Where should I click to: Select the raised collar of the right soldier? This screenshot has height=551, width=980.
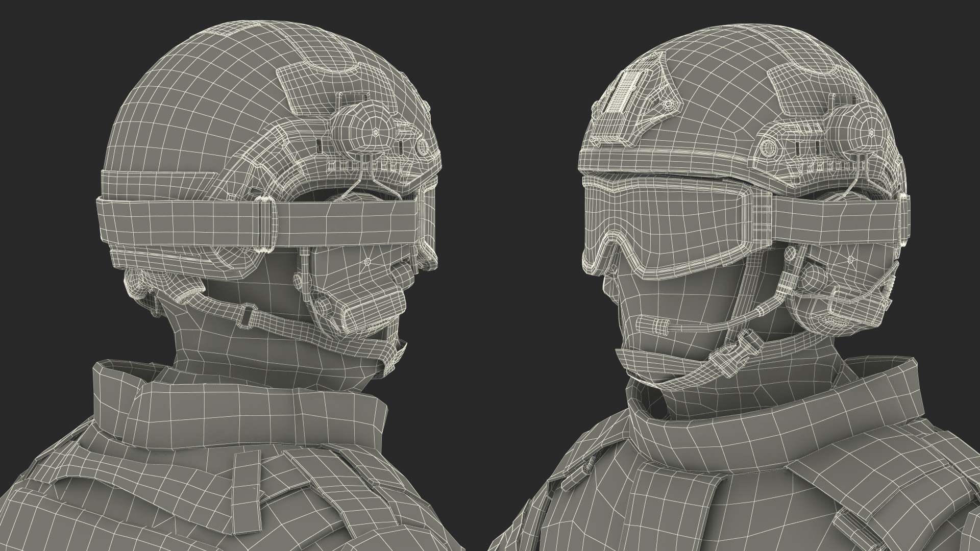(x=776, y=413)
